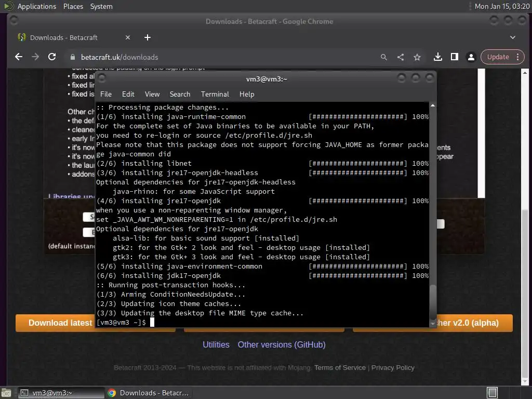
Task: Click the show desktop icon in taskbar
Action: [6, 393]
